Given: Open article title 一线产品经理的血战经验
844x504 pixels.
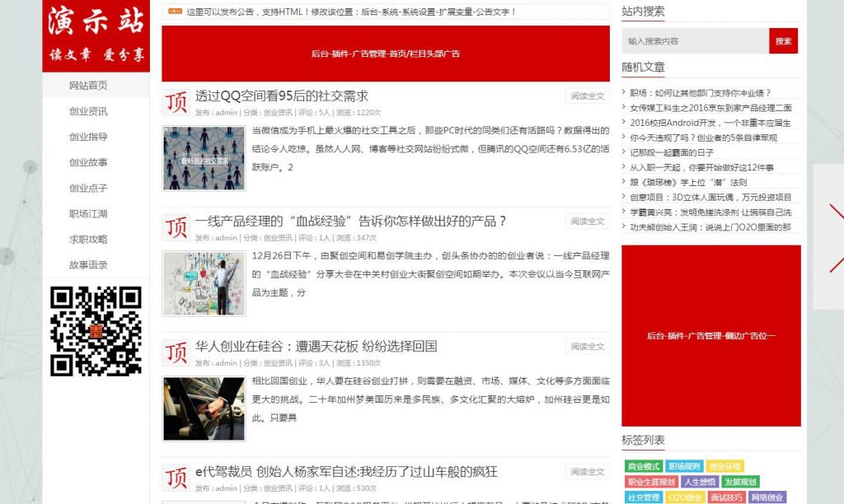Looking at the screenshot, I should pyautogui.click(x=350, y=222).
